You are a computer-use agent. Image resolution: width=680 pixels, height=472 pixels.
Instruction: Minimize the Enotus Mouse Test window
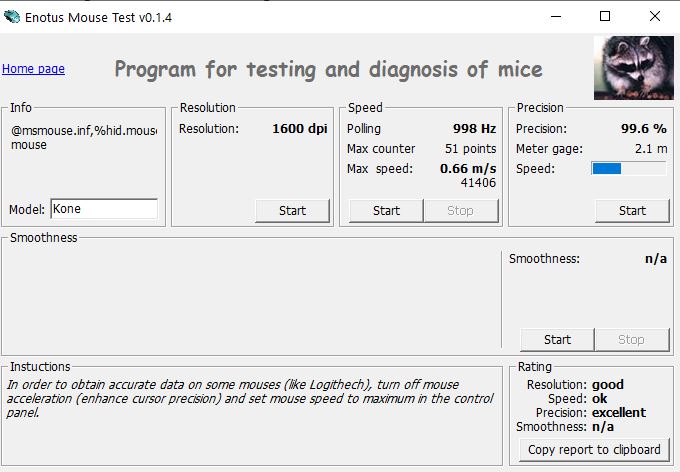pos(556,16)
